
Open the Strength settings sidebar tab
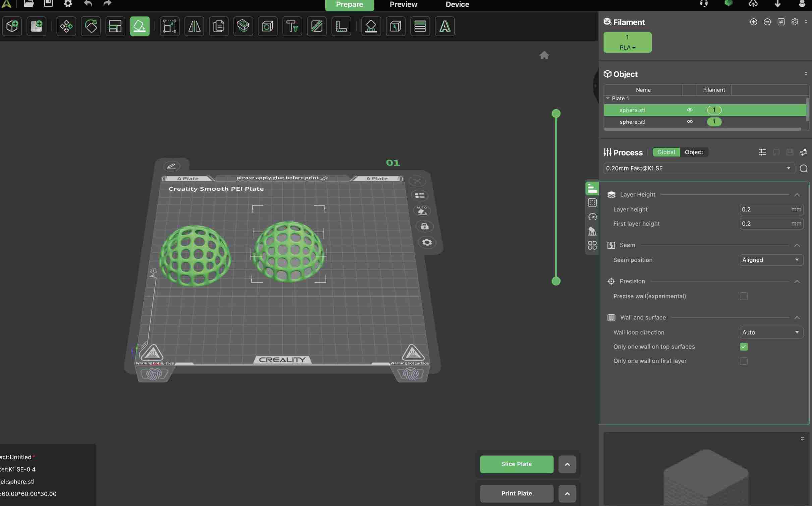tap(592, 203)
